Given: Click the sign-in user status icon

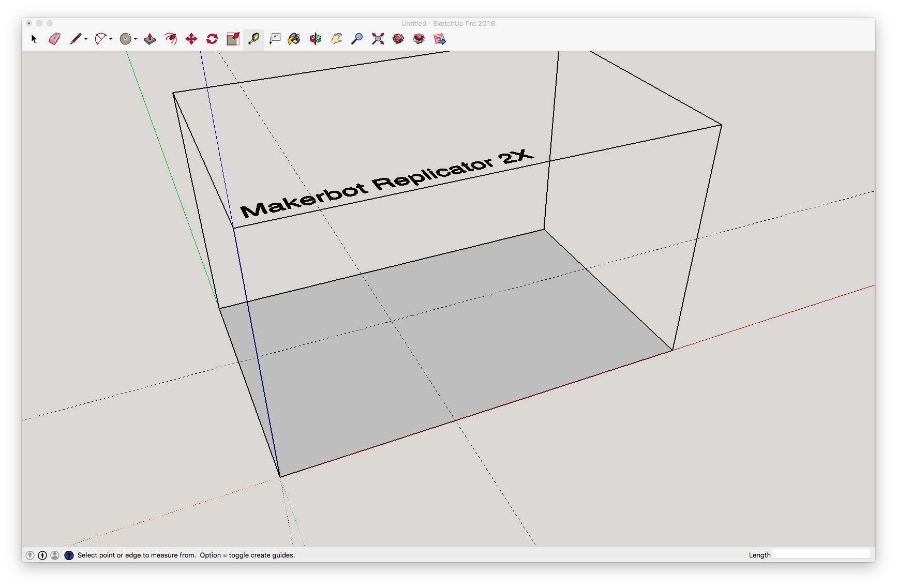Looking at the screenshot, I should click(x=55, y=555).
